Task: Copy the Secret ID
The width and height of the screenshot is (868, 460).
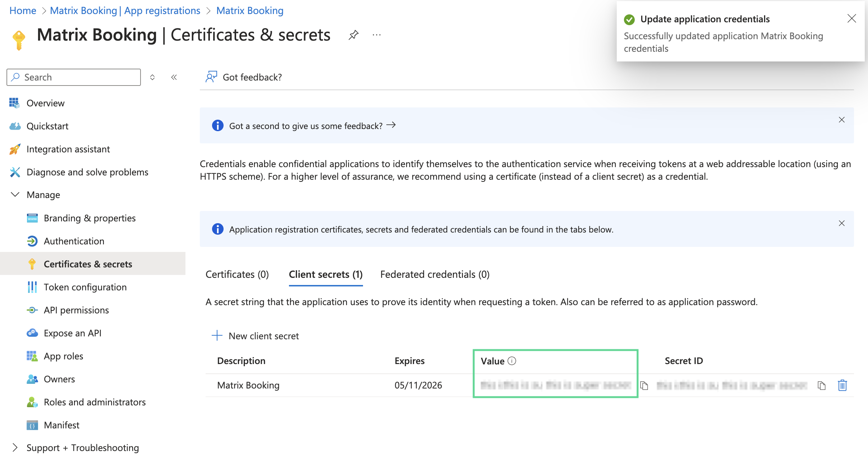Action: 822,385
